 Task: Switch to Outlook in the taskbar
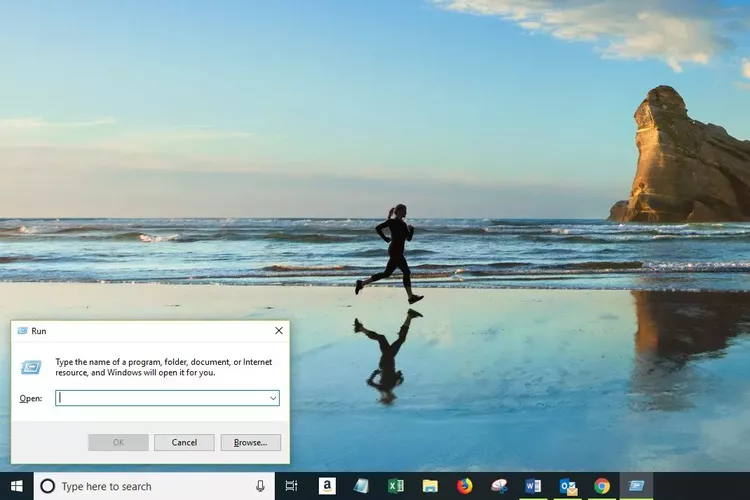coord(568,487)
